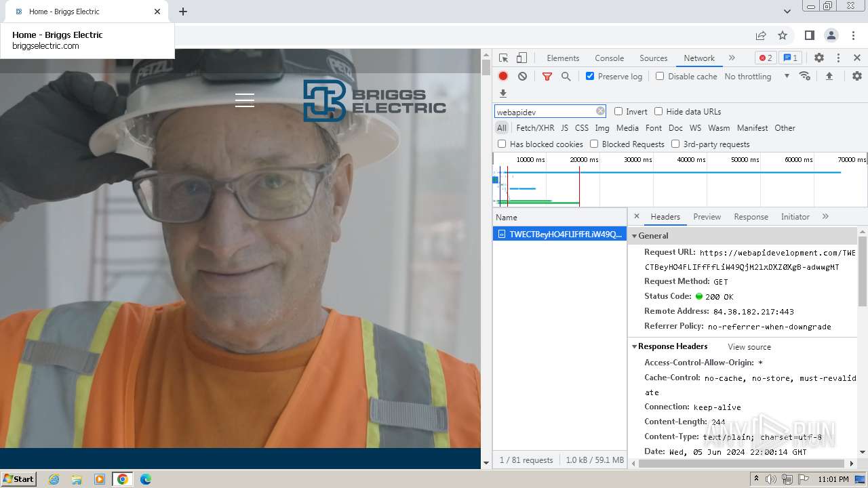Toggle the device toolbar icon
868x488 pixels.
[x=521, y=58]
